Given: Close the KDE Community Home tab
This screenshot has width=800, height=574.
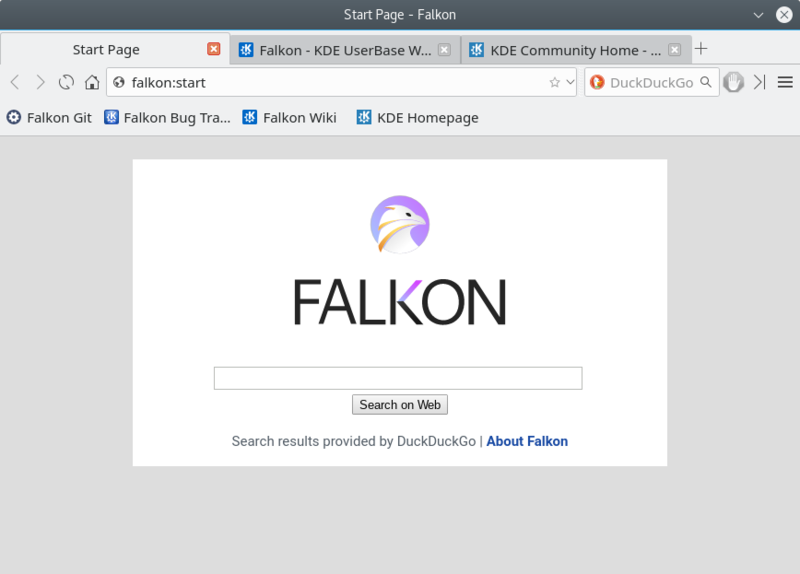Looking at the screenshot, I should point(674,49).
